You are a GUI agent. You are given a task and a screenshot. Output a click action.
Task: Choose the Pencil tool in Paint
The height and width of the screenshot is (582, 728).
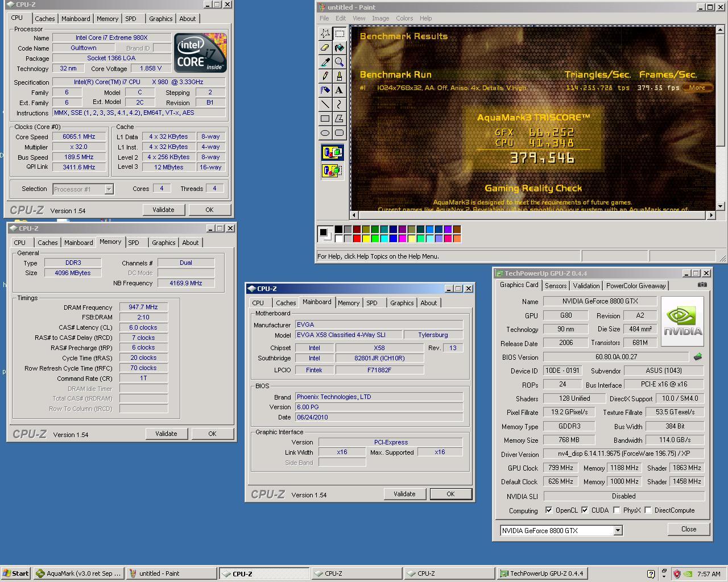click(x=325, y=76)
